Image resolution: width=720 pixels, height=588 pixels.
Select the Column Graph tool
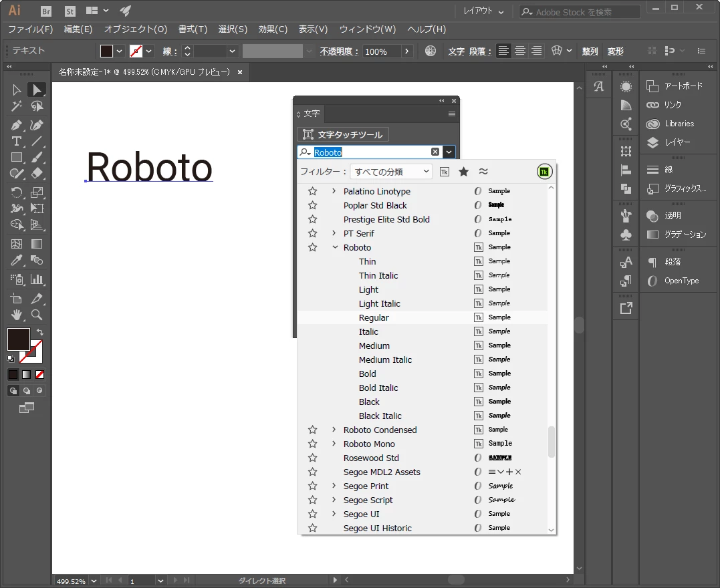coord(37,279)
